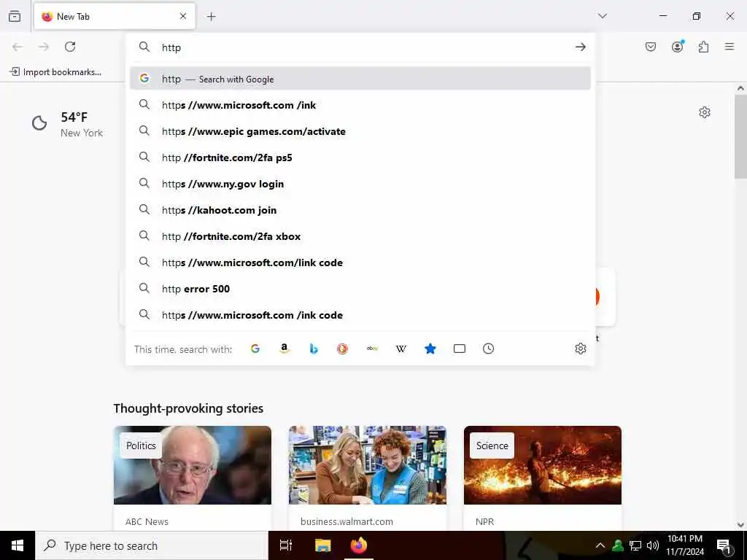Reload the current page

tap(70, 47)
